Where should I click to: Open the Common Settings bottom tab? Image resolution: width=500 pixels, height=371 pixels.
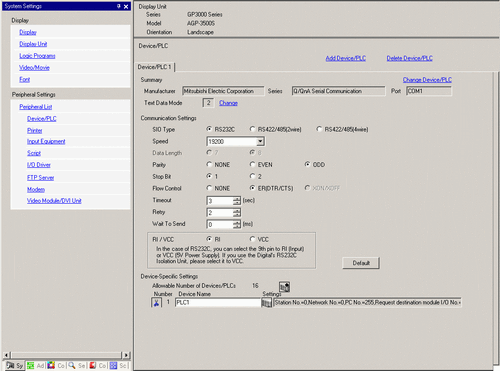pos(56,366)
